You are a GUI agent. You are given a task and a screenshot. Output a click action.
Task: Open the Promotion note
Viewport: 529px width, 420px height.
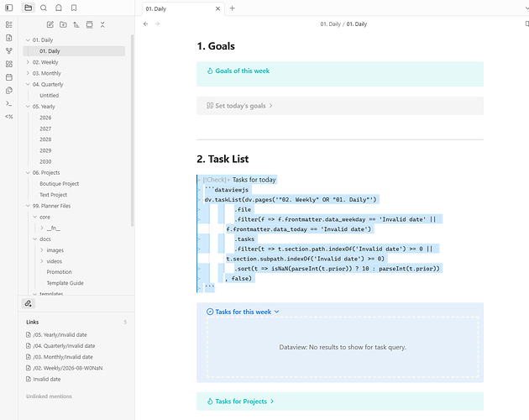[x=59, y=272]
